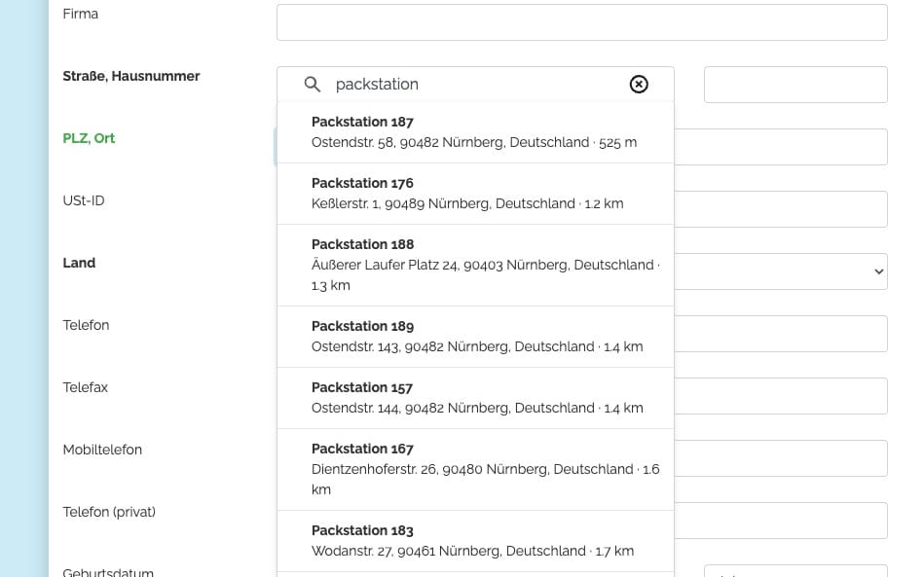
Task: Open the Land country dropdown
Action: pos(780,271)
